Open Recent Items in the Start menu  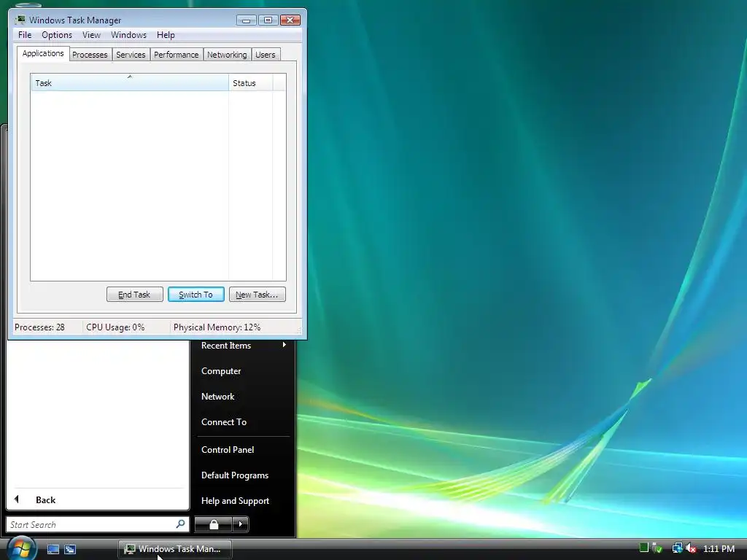coord(226,346)
